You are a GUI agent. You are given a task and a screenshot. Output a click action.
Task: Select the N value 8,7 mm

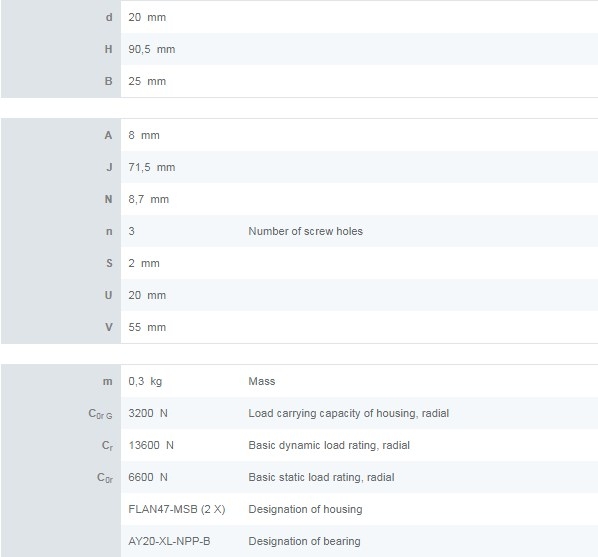tap(148, 199)
